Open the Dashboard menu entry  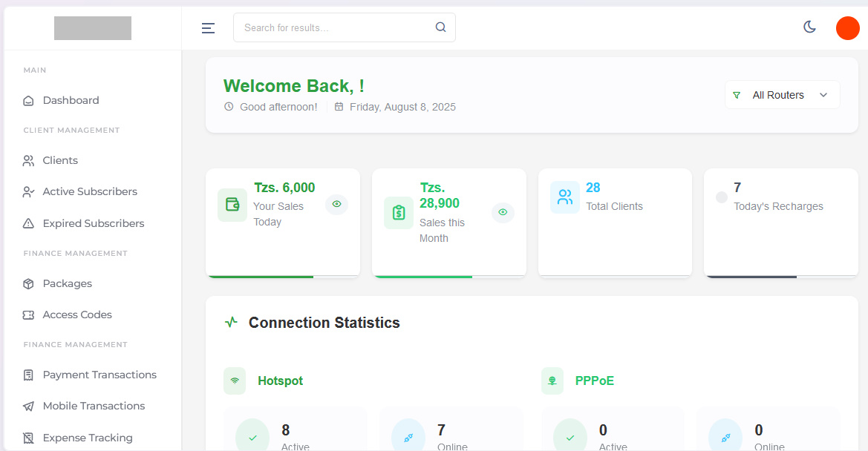tap(71, 100)
